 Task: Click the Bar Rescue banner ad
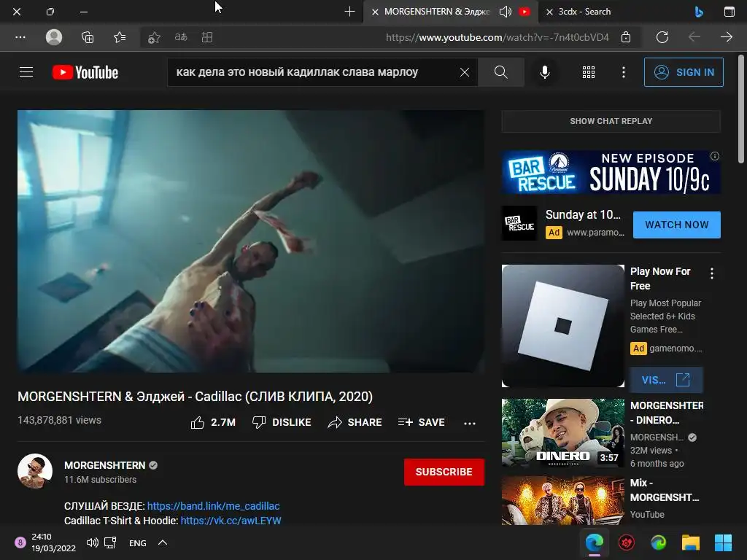coord(611,172)
